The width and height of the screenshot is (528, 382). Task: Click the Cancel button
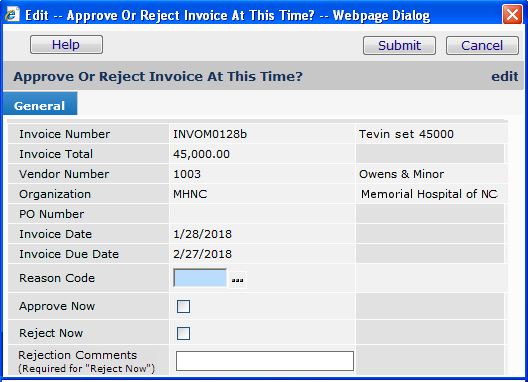pyautogui.click(x=482, y=45)
